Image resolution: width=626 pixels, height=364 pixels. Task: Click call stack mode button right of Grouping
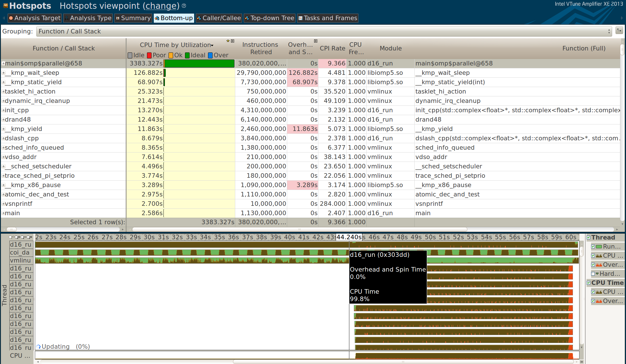[619, 30]
